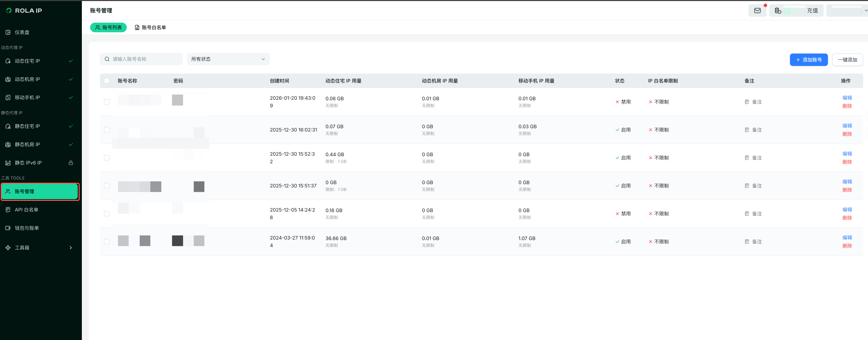Screen dimensions: 868x340
Task: Click 删除 for the 0.44 GB usage row
Action: coord(847,162)
